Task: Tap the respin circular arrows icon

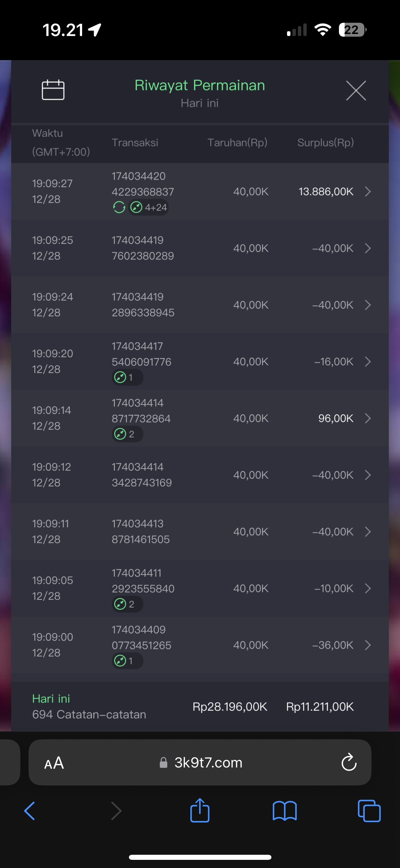Action: (119, 207)
